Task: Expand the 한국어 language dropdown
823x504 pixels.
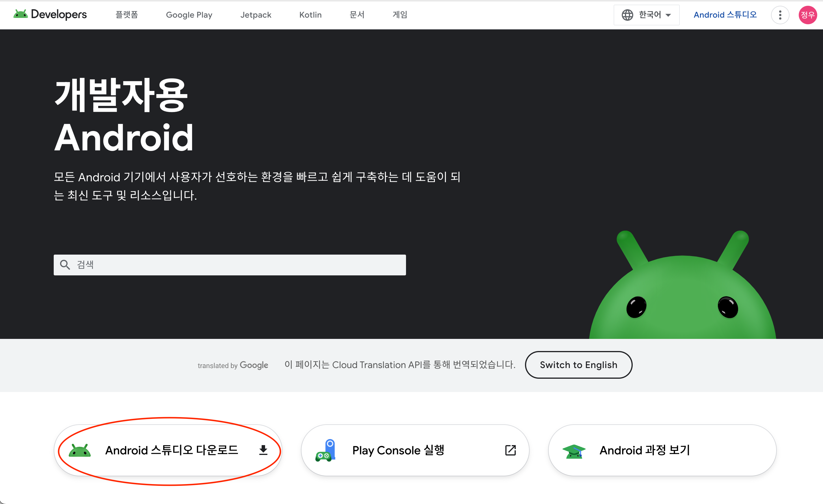Action: point(646,15)
